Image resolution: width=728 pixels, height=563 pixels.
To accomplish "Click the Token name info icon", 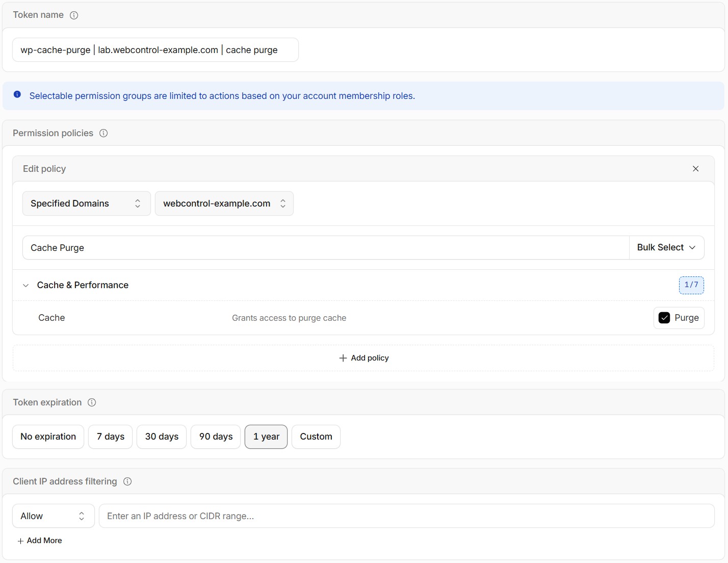I will point(74,15).
